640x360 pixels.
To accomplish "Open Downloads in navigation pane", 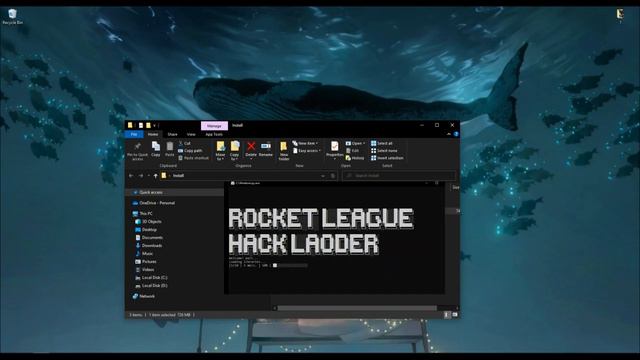I will (x=149, y=246).
